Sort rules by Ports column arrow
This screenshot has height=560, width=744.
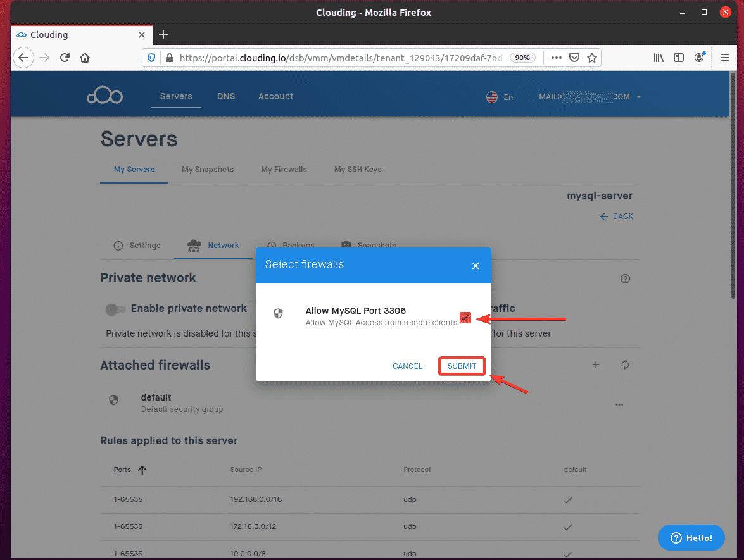pos(142,470)
